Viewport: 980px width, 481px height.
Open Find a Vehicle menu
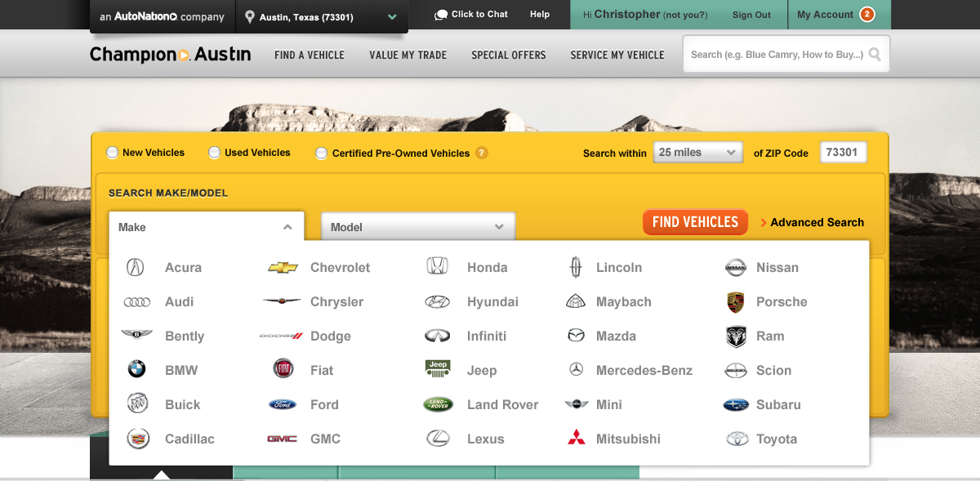click(310, 55)
